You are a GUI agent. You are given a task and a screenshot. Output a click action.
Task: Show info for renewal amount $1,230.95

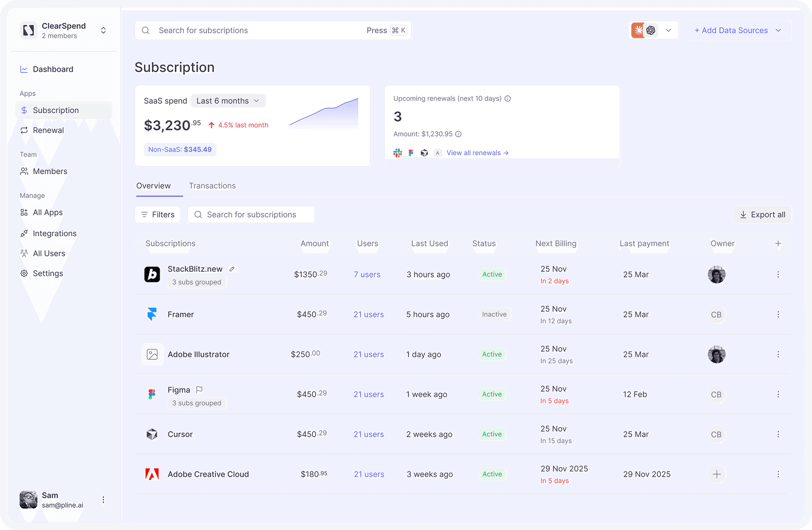pyautogui.click(x=459, y=134)
